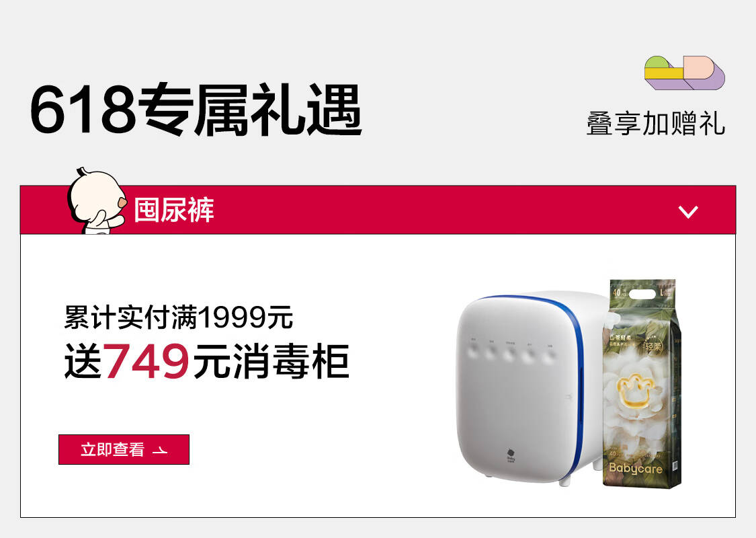Open the 叠享加赠礼 link

(x=656, y=124)
